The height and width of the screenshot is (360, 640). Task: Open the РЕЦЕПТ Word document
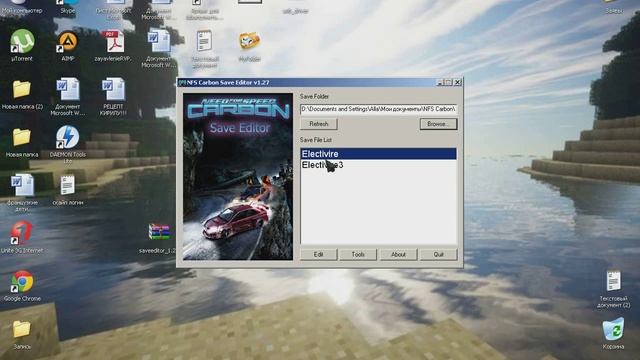(x=113, y=89)
